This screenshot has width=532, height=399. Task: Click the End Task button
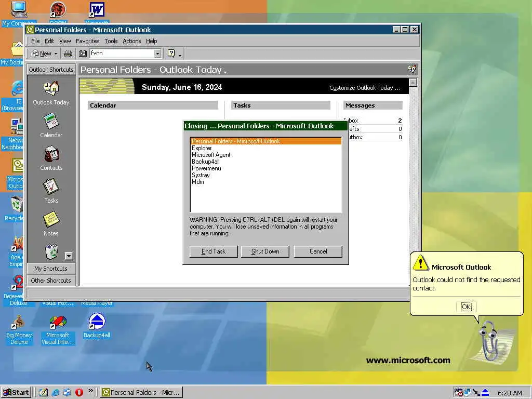(x=214, y=251)
